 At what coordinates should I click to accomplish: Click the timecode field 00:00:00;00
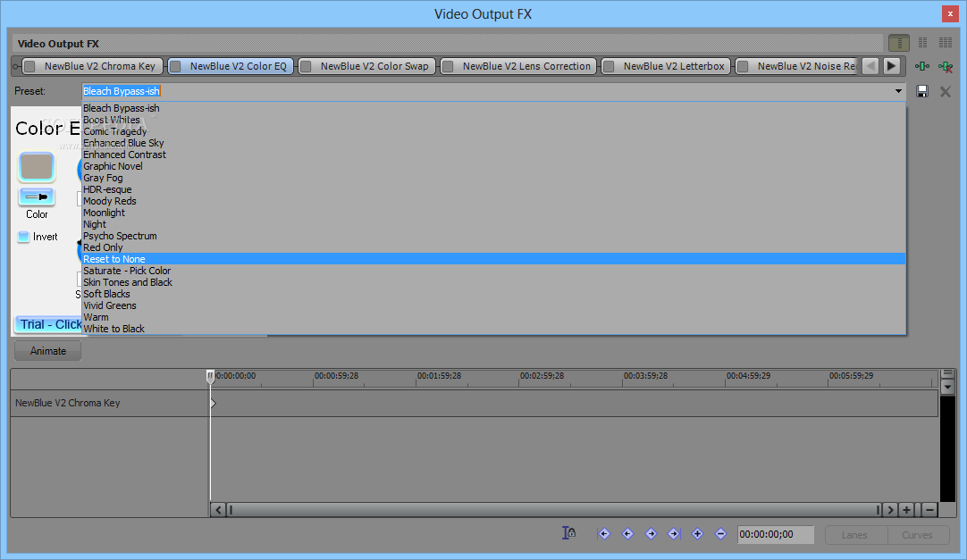(x=775, y=534)
